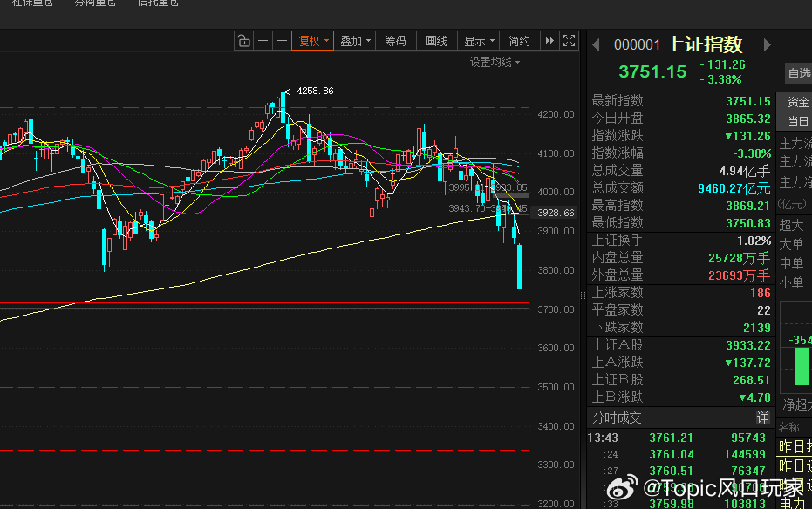Click the 上证指数 title

click(x=705, y=44)
